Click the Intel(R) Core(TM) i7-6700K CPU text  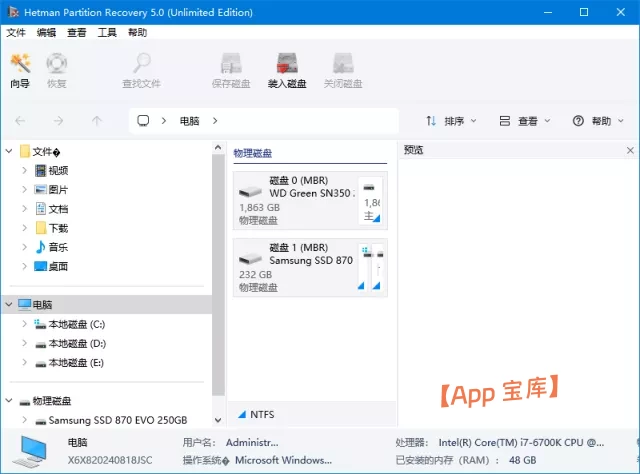coord(521,443)
